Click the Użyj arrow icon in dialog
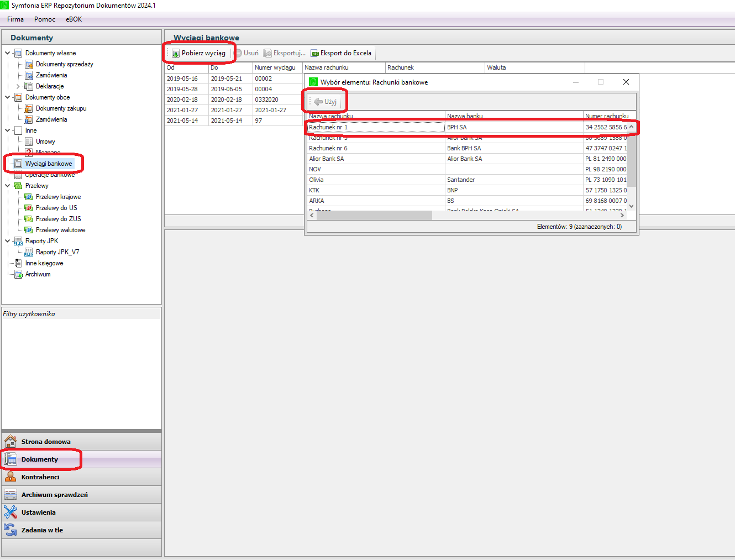This screenshot has height=560, width=735. tap(318, 102)
